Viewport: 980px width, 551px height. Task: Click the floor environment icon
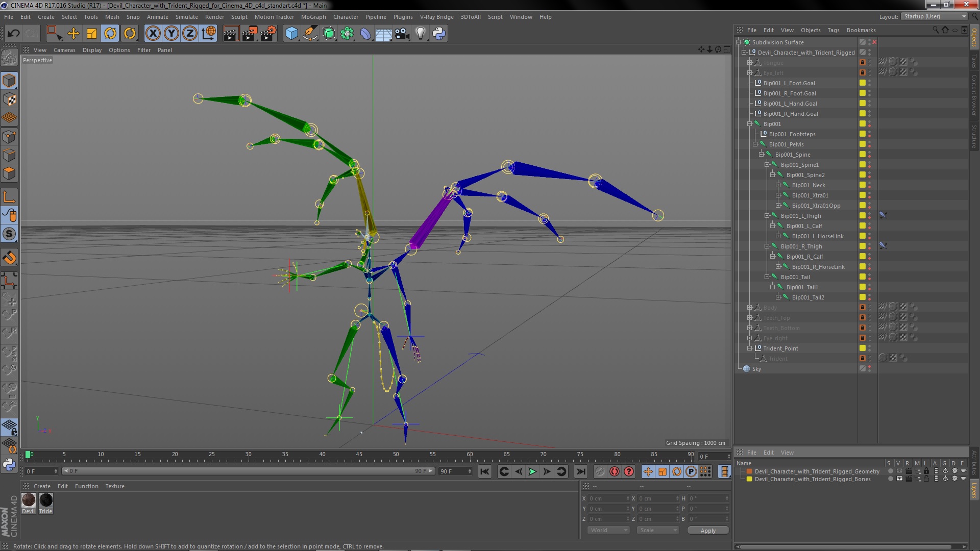click(x=383, y=34)
